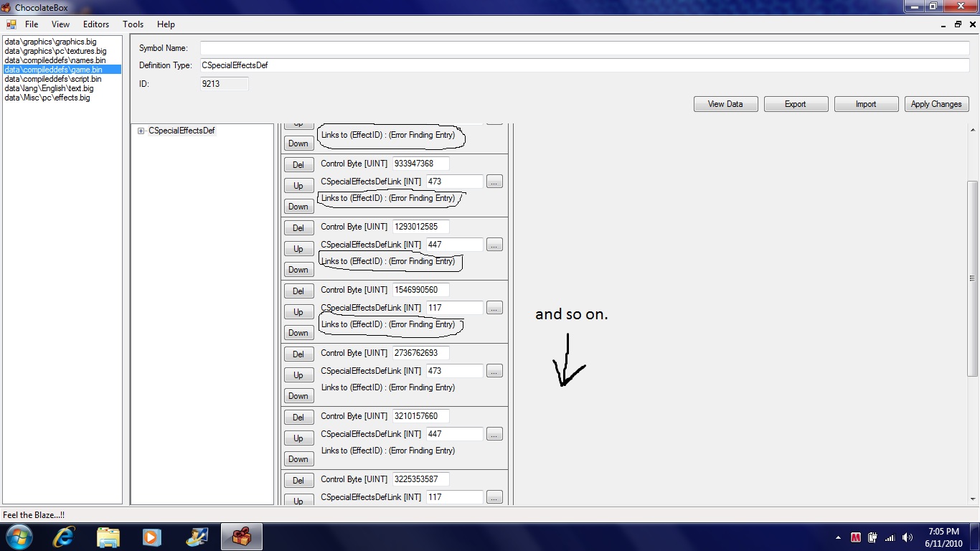The width and height of the screenshot is (980, 551).
Task: Export the current definition entry
Action: (x=796, y=104)
